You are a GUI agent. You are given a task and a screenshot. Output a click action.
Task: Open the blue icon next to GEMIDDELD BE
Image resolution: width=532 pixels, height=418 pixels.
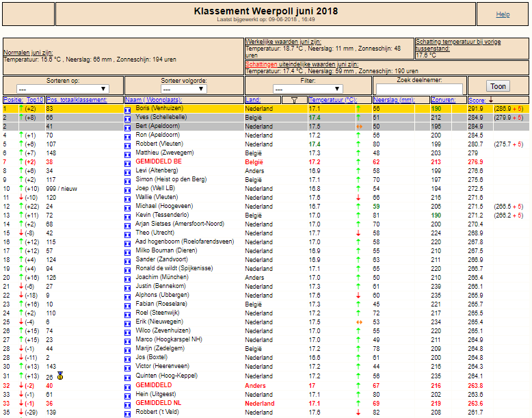point(128,164)
